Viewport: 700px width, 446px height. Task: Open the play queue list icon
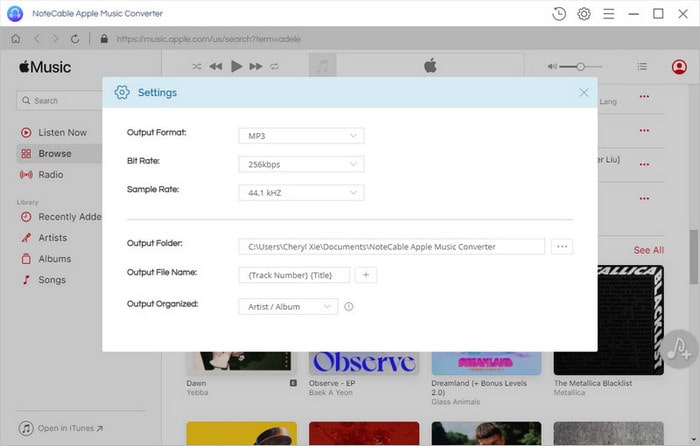coord(642,67)
